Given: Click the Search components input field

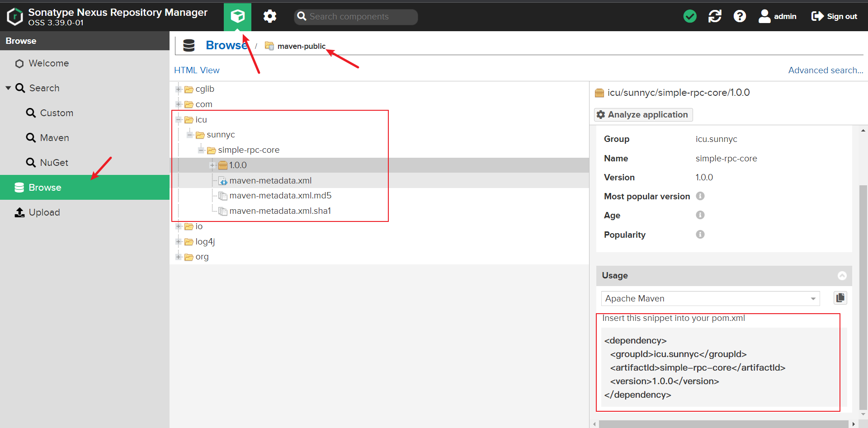Looking at the screenshot, I should point(356,17).
